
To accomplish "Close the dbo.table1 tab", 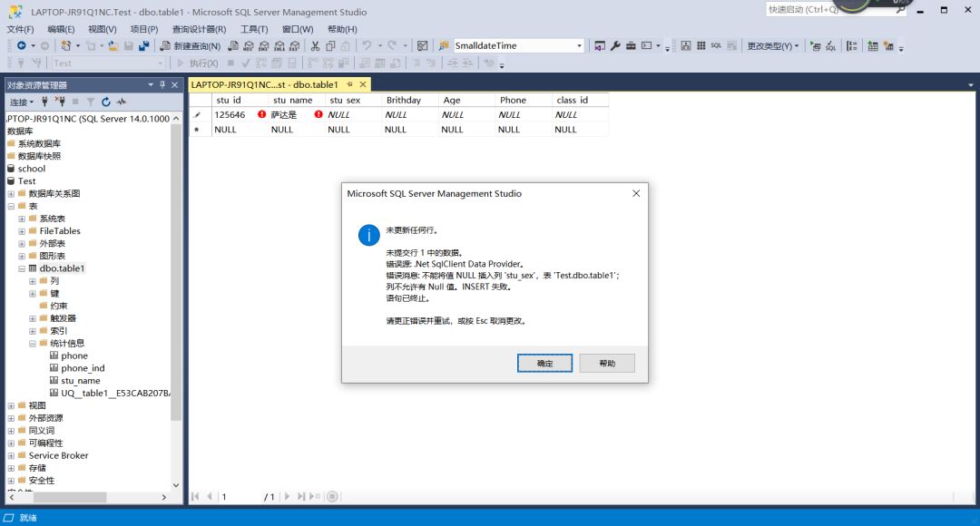I will [362, 84].
